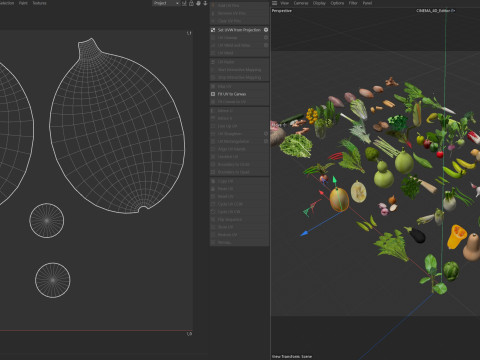Open the Filter menu
The height and width of the screenshot is (360, 480).
click(x=353, y=3)
